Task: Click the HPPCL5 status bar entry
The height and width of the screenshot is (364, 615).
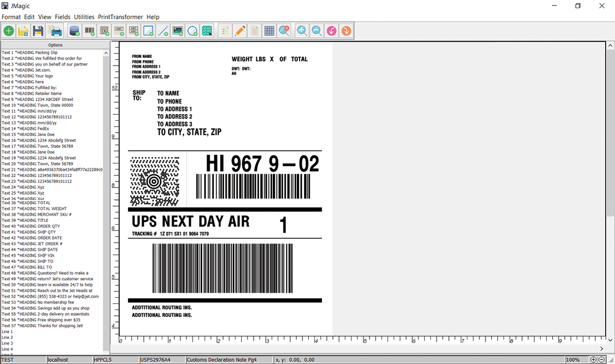Action: click(x=116, y=360)
